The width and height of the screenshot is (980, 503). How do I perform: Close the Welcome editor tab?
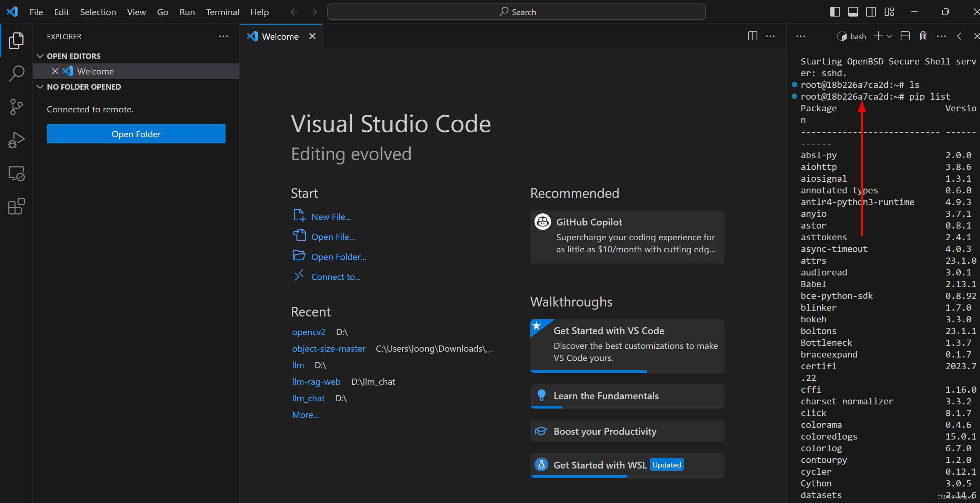click(313, 37)
